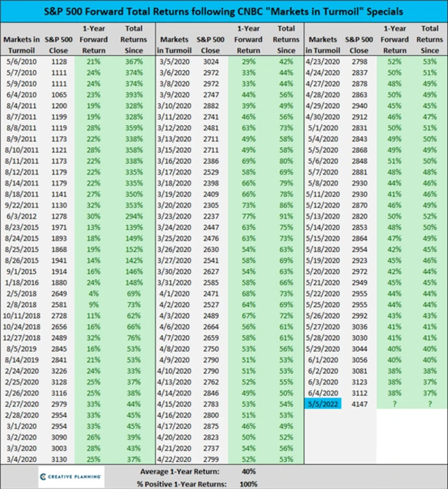Click the 393% total returns value

tap(133, 93)
